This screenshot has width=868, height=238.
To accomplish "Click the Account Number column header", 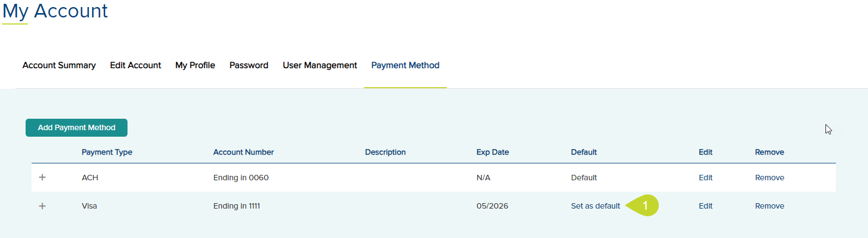I will tap(244, 152).
